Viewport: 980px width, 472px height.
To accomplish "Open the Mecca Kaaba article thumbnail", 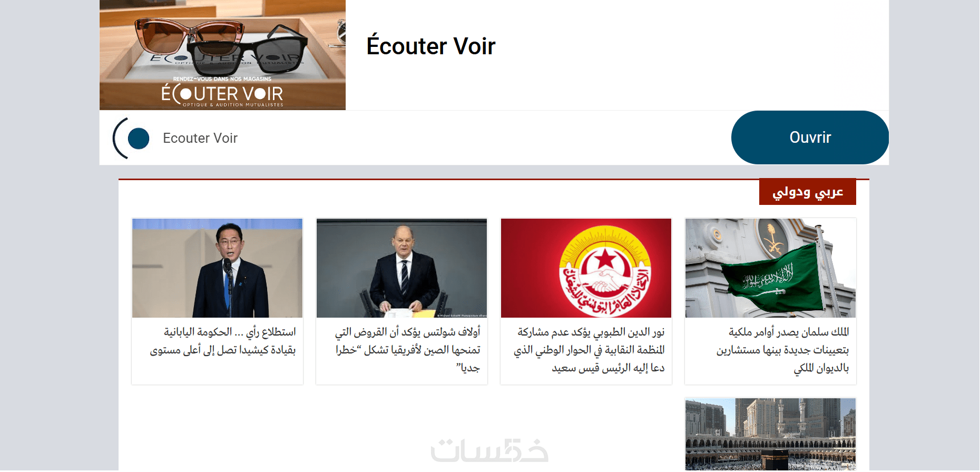I will (x=770, y=435).
